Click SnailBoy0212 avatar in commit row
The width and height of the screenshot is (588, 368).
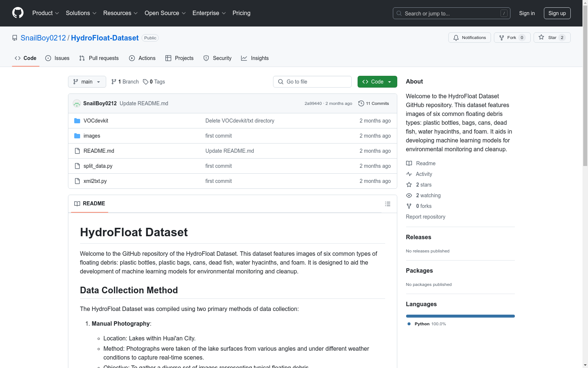77,103
